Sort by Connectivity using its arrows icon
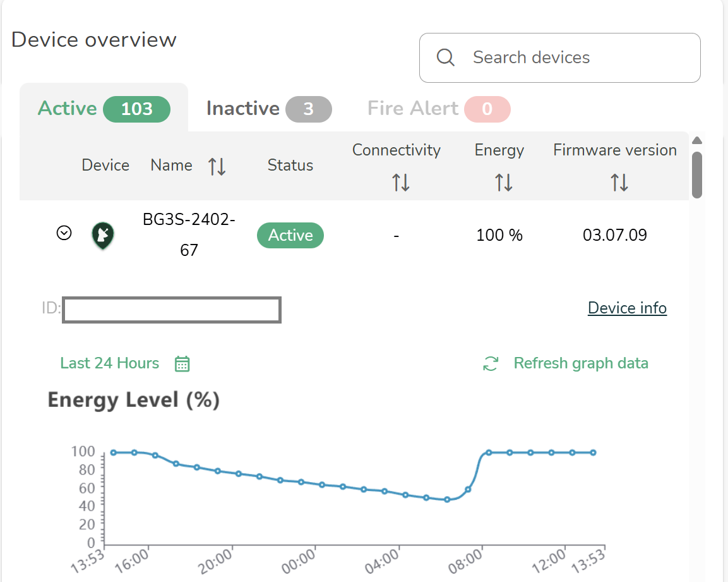The image size is (728, 582). [x=400, y=183]
